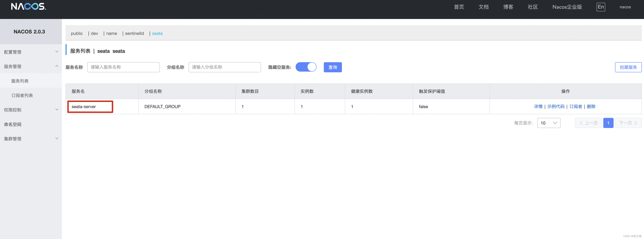The height and width of the screenshot is (239, 644).
Task: Select page 1 in pagination
Action: tap(608, 123)
